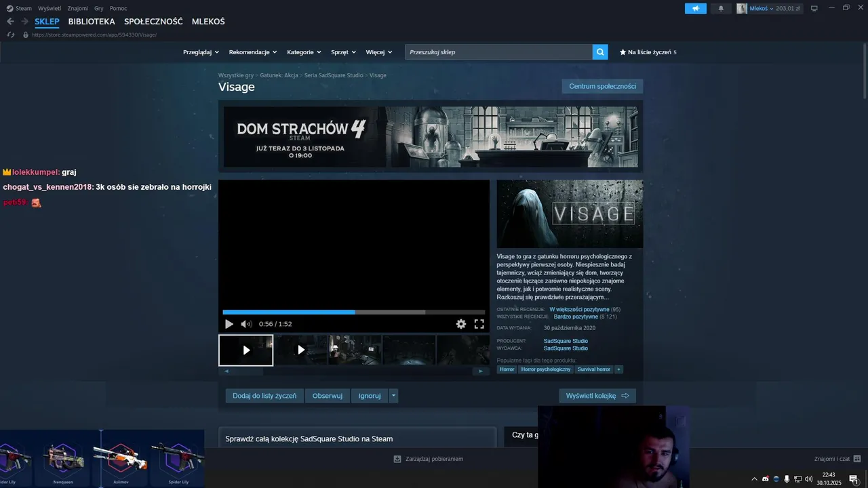The width and height of the screenshot is (868, 488).
Task: Select the first trailer thumbnail
Action: coord(246,350)
